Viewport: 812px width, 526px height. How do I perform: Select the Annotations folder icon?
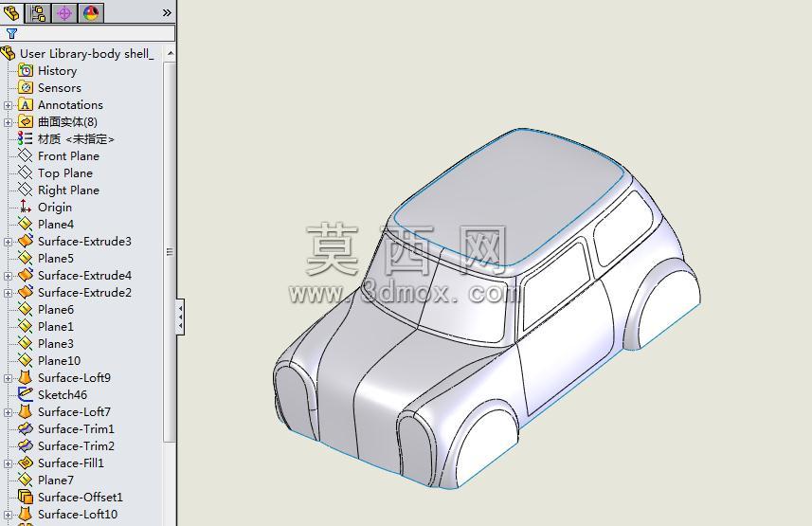(x=26, y=104)
